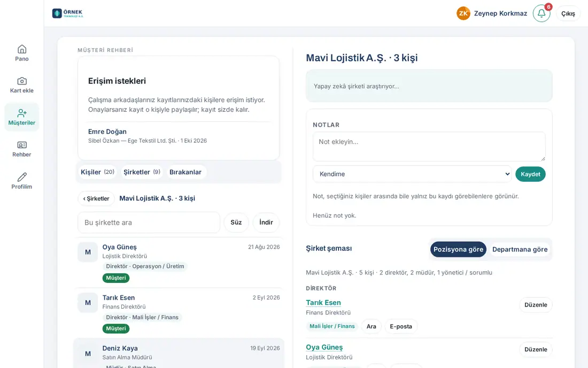Viewport: 588px width, 368px height.
Task: Click the Örnek Teknoloji logo
Action: click(68, 13)
